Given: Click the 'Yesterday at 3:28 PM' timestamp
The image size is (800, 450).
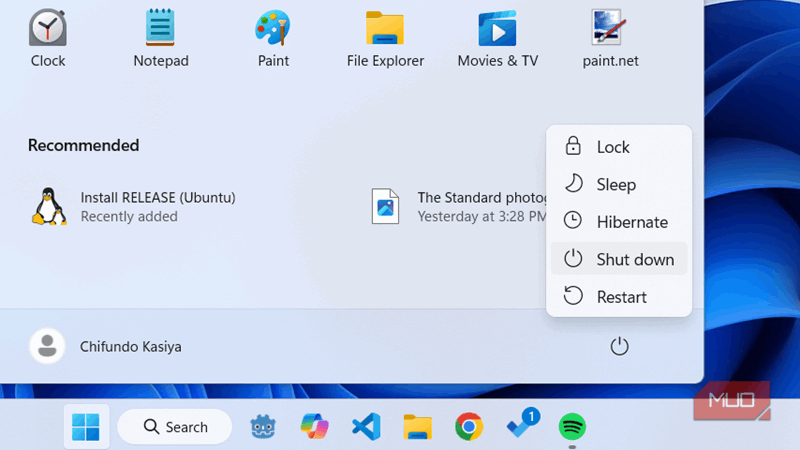Looking at the screenshot, I should [x=482, y=216].
